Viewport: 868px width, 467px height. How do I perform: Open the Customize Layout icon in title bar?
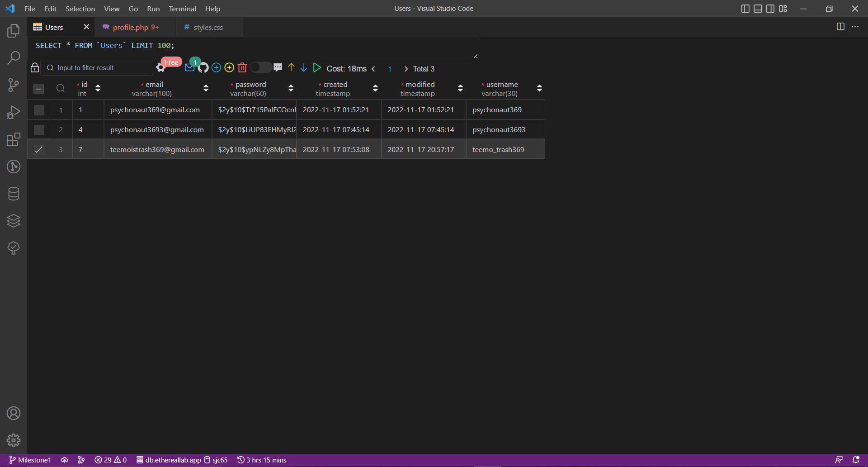[x=783, y=9]
